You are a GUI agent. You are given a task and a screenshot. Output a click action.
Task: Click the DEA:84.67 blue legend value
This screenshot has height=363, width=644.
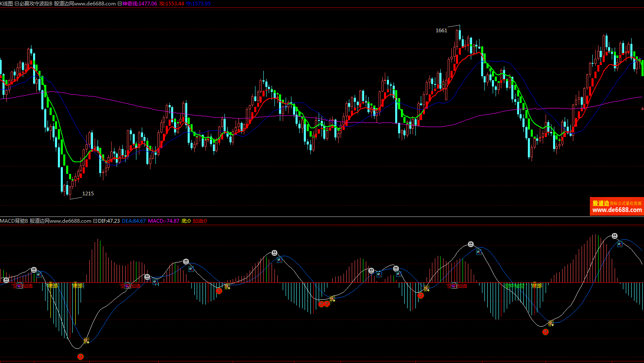pyautogui.click(x=134, y=221)
